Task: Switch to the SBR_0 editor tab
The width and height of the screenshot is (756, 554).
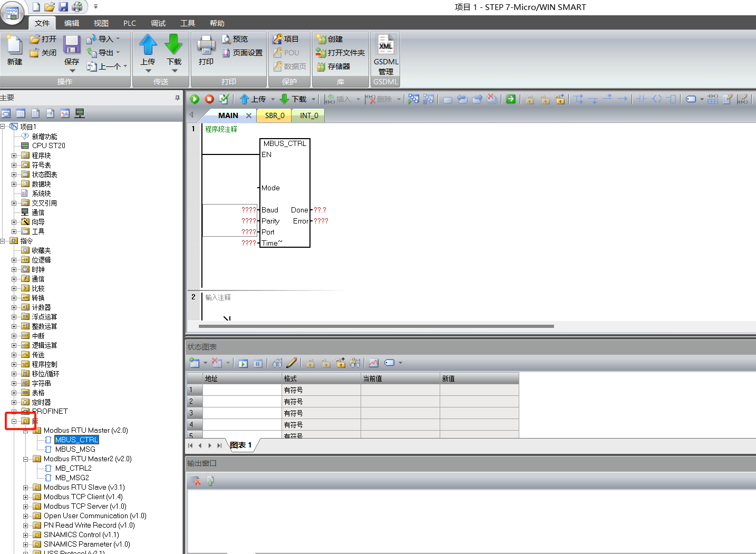Action: click(275, 115)
